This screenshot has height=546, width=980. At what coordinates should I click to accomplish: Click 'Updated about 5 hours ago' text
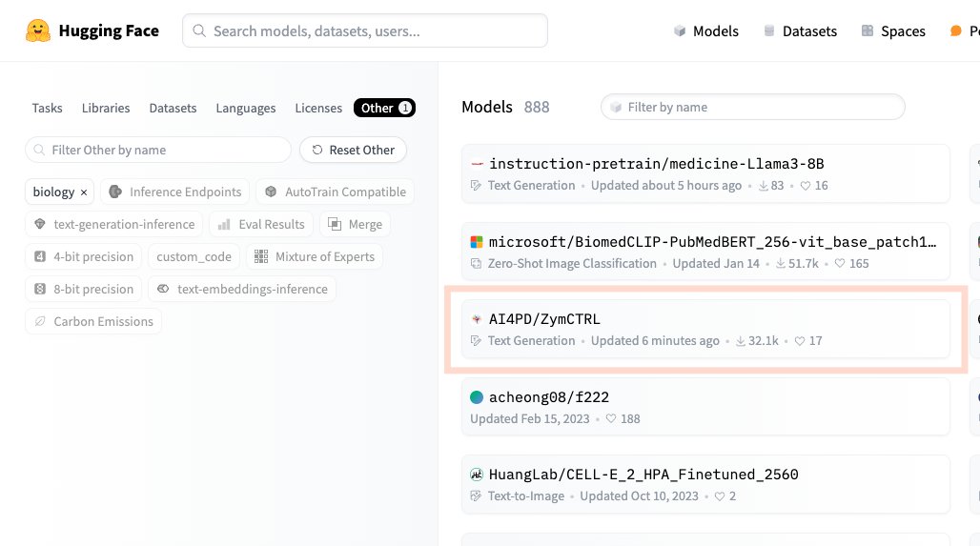666,186
